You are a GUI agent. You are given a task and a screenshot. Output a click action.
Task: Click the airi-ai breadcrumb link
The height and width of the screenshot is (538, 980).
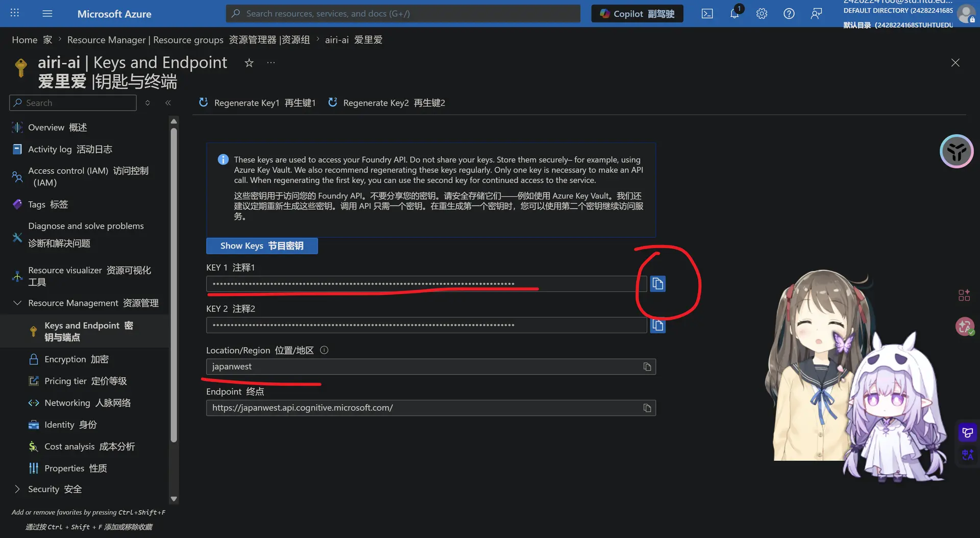tap(354, 40)
